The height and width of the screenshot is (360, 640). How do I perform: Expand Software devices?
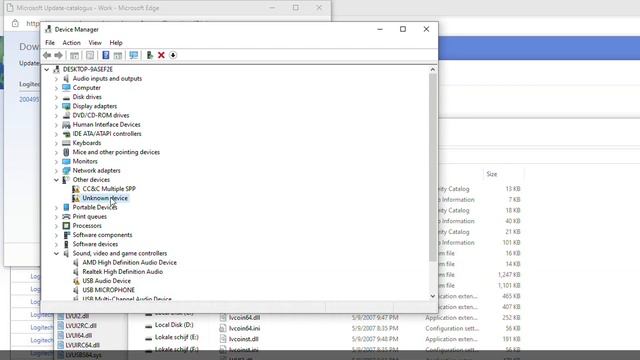(x=56, y=244)
